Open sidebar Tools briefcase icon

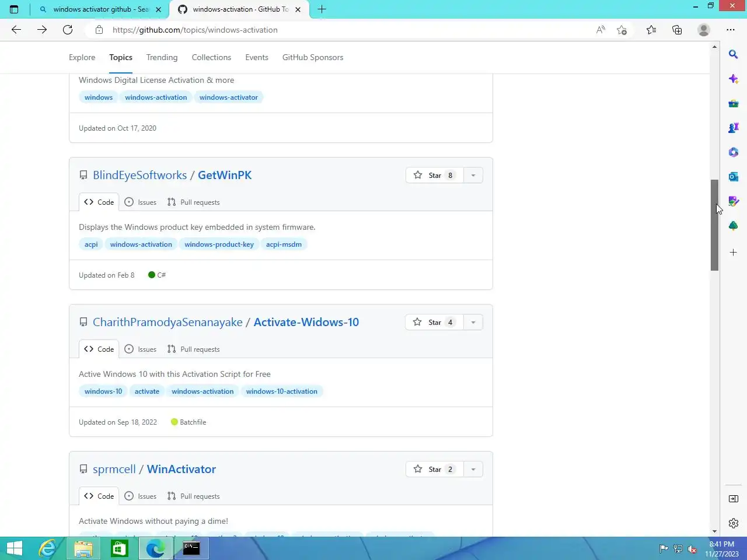[x=734, y=103]
